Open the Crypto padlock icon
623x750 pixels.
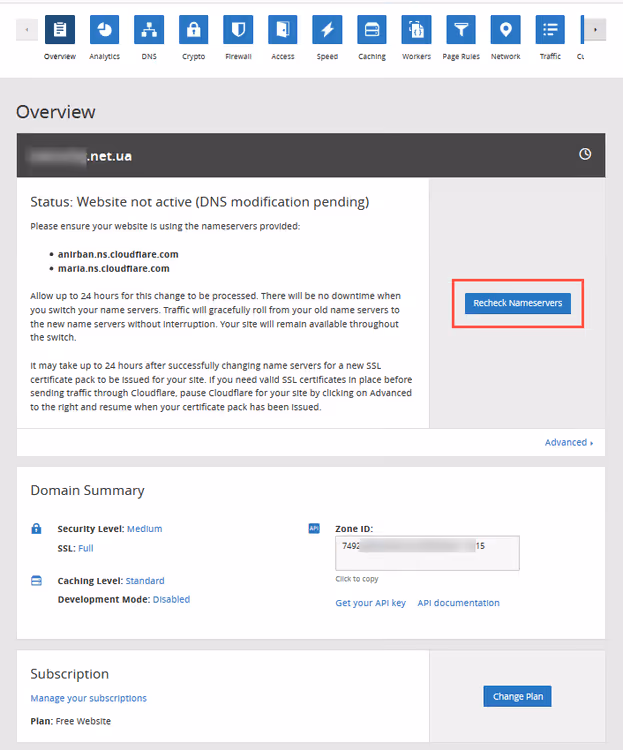pyautogui.click(x=193, y=30)
